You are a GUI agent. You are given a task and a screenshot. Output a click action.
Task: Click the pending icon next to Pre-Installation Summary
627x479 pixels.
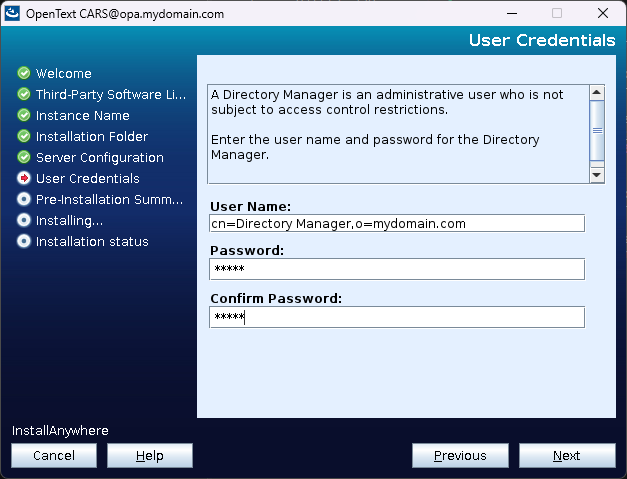24,199
